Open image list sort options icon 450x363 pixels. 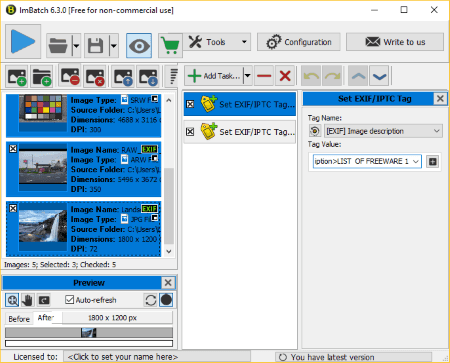[173, 76]
